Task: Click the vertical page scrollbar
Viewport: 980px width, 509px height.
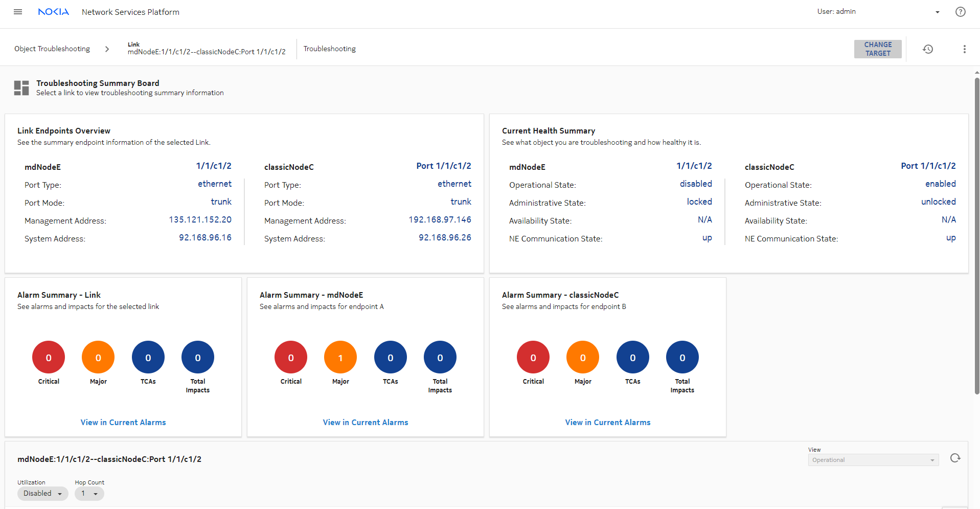Action: click(976, 235)
